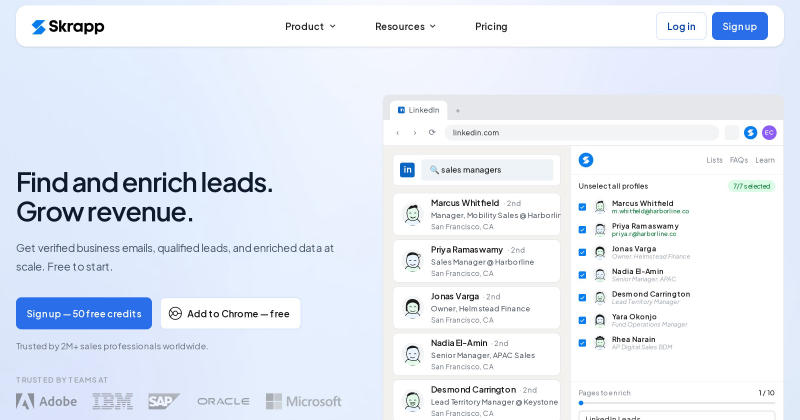Click the 1/10 pages count

(766, 393)
